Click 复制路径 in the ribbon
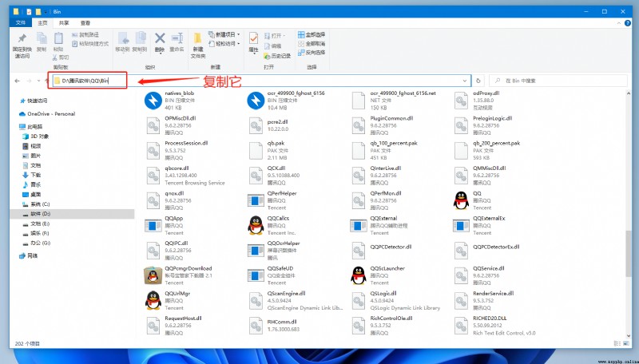The height and width of the screenshot is (364, 639). pyautogui.click(x=85, y=35)
